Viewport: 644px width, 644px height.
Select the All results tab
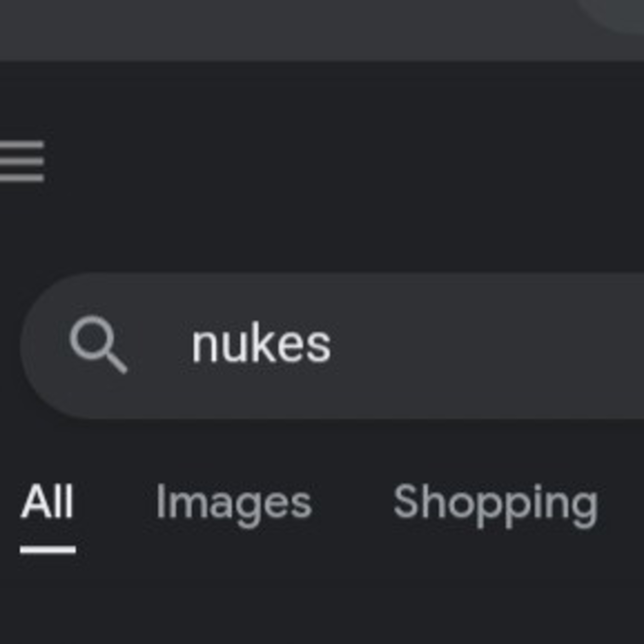(x=47, y=502)
